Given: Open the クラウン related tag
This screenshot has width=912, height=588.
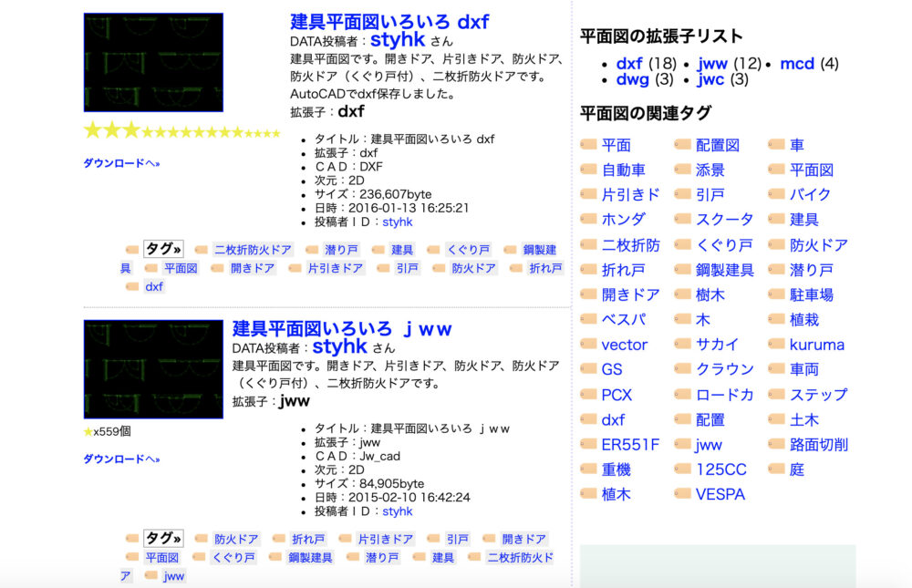Looking at the screenshot, I should [x=724, y=369].
